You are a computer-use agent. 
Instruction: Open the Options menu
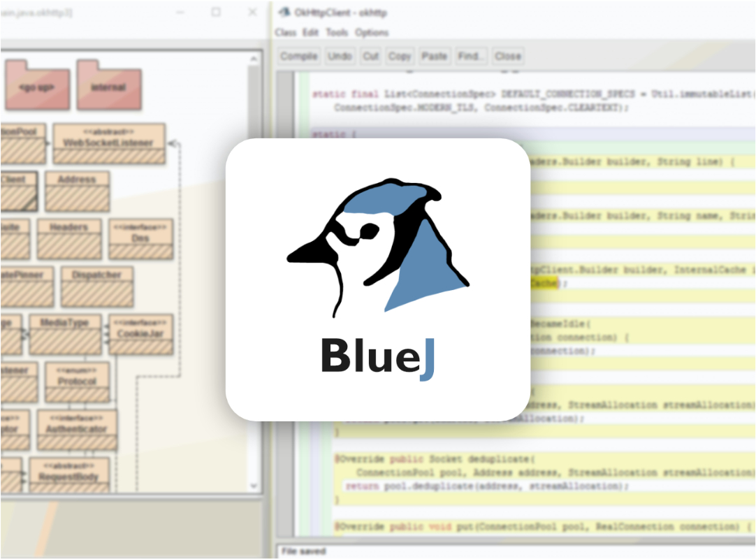pos(372,32)
